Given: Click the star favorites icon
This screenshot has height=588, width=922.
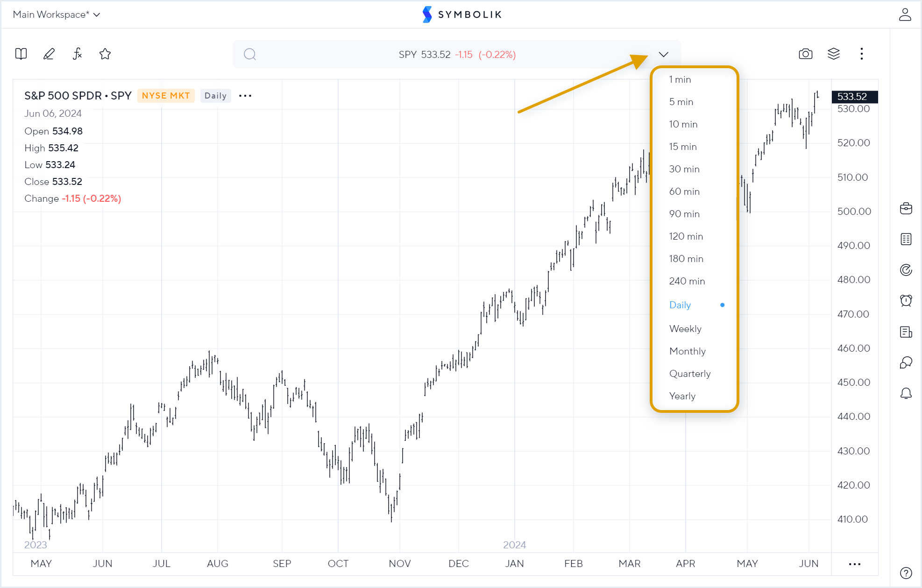Looking at the screenshot, I should (105, 54).
